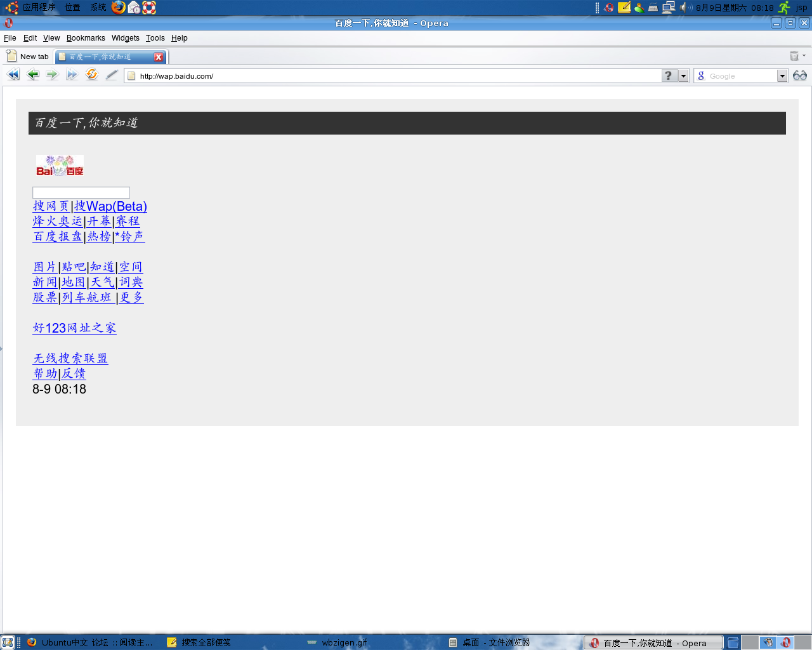The width and height of the screenshot is (812, 650).
Task: Launch Firefox from the top panel icon
Action: (119, 8)
